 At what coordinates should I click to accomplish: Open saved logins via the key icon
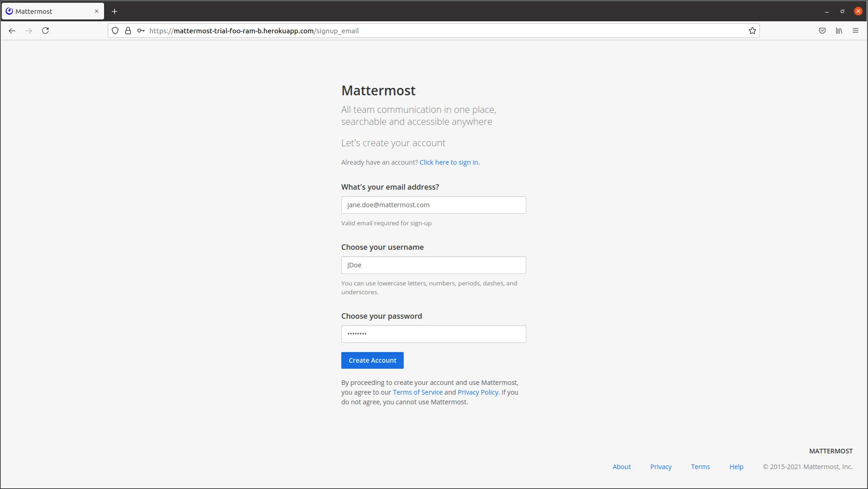click(x=141, y=31)
